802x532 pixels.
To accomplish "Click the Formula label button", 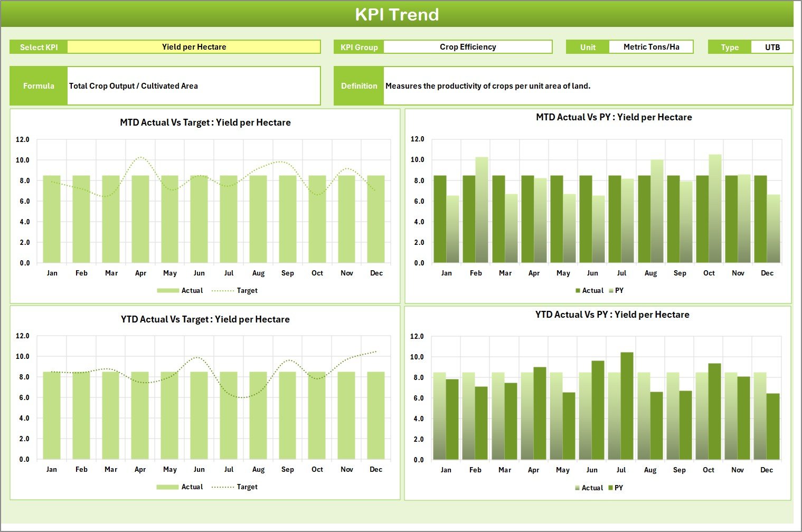I will pos(38,85).
